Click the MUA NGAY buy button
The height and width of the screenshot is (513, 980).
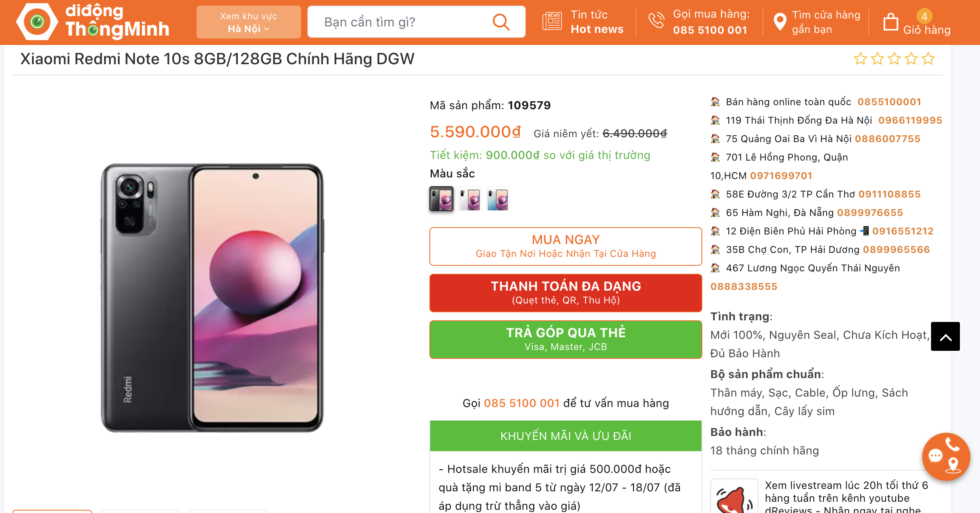point(566,246)
